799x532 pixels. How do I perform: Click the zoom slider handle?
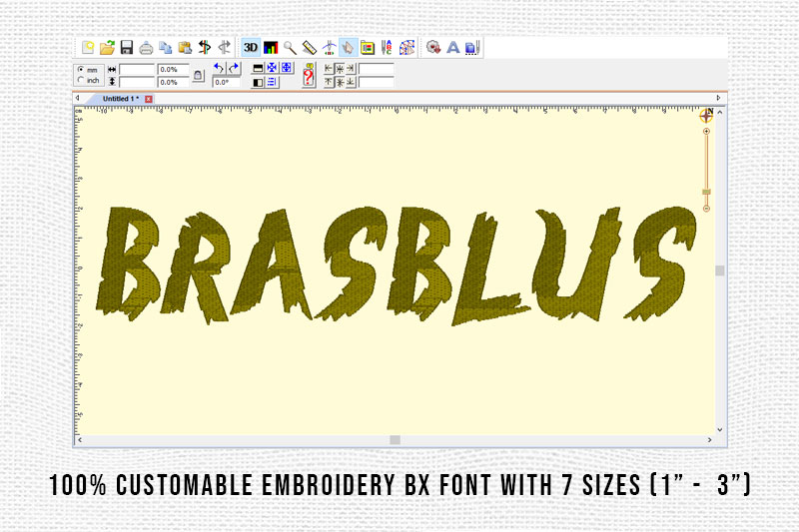pyautogui.click(x=706, y=192)
